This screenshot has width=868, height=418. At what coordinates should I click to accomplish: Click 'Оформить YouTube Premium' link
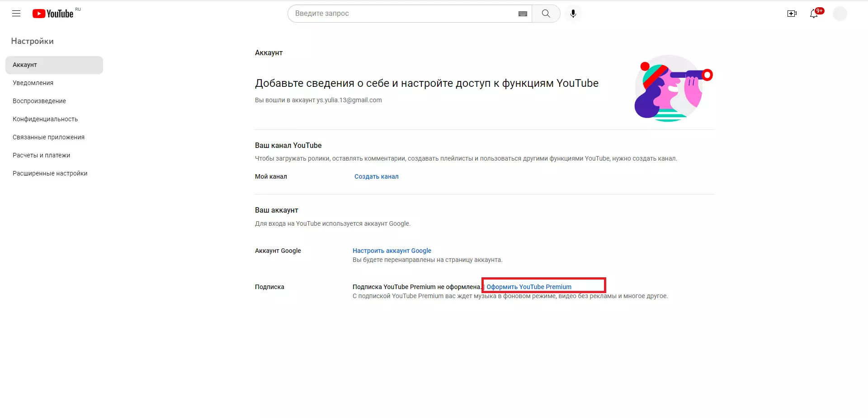(x=529, y=287)
